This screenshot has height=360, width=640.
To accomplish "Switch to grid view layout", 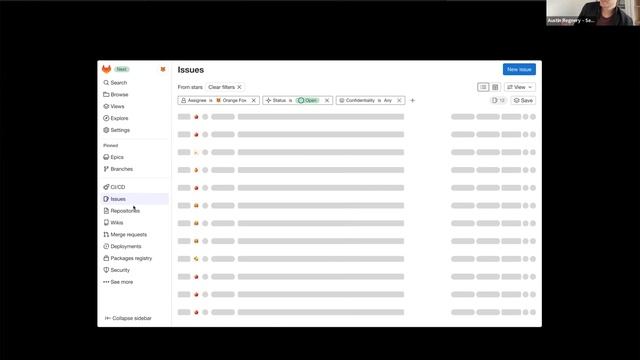I will tap(495, 87).
